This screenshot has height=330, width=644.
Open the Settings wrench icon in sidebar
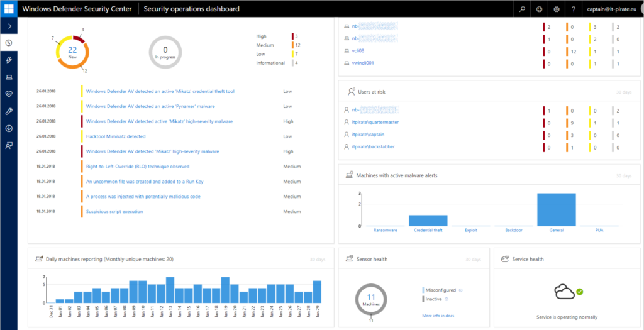click(x=9, y=111)
